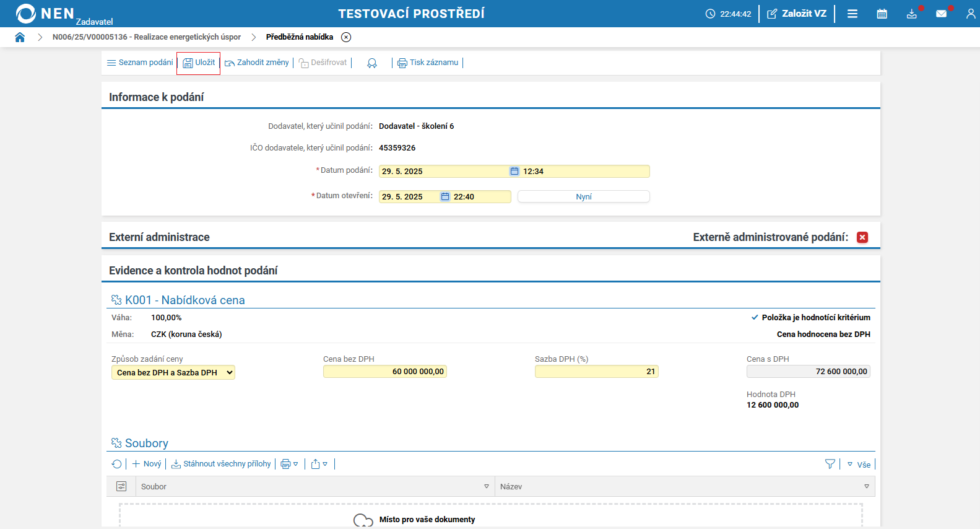Screen dimensions: 980x529
Task: Open the messages envelope icon
Action: coord(941,14)
